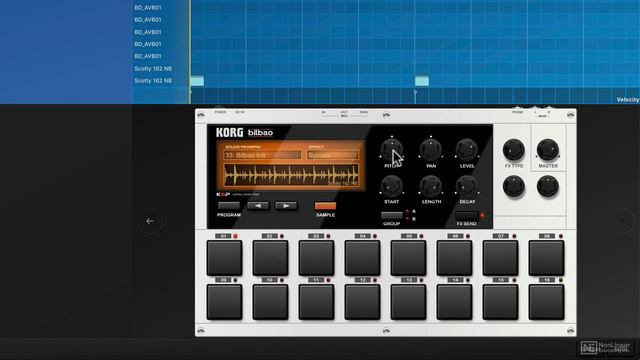This screenshot has width=640, height=360.
Task: Tap drum pad 10 on bilbao
Action: 270,302
